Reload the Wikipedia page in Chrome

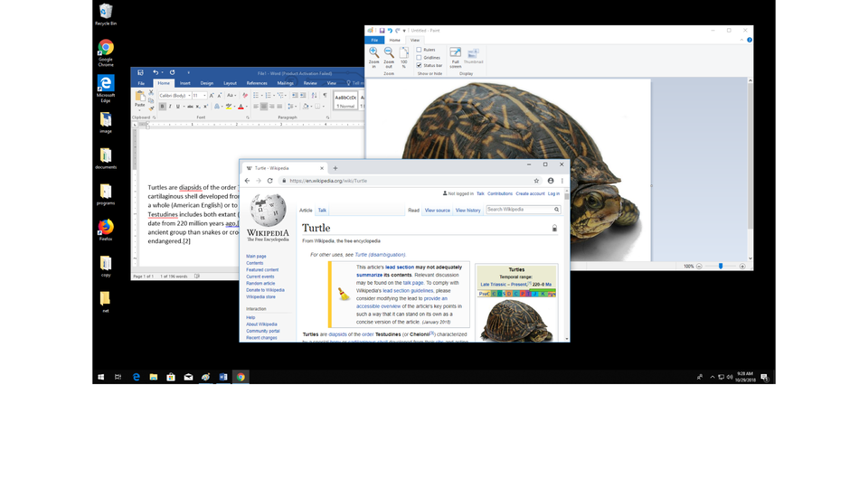coord(269,181)
